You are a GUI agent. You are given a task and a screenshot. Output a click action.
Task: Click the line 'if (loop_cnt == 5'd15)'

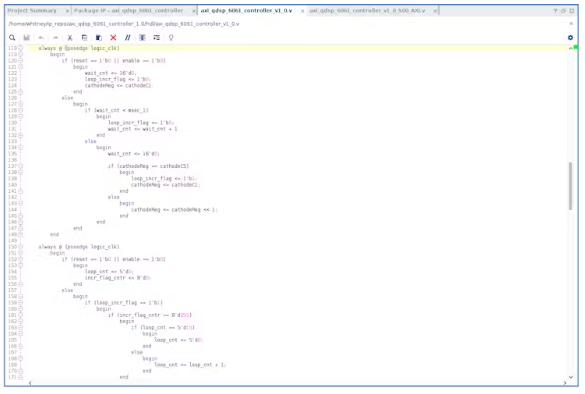click(x=163, y=328)
